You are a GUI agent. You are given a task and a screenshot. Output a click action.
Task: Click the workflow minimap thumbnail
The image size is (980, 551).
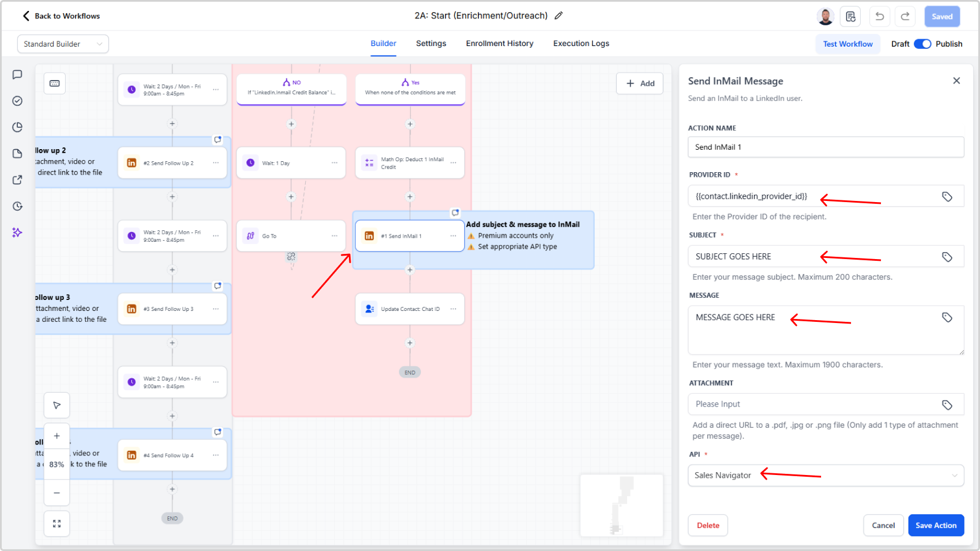coord(621,506)
